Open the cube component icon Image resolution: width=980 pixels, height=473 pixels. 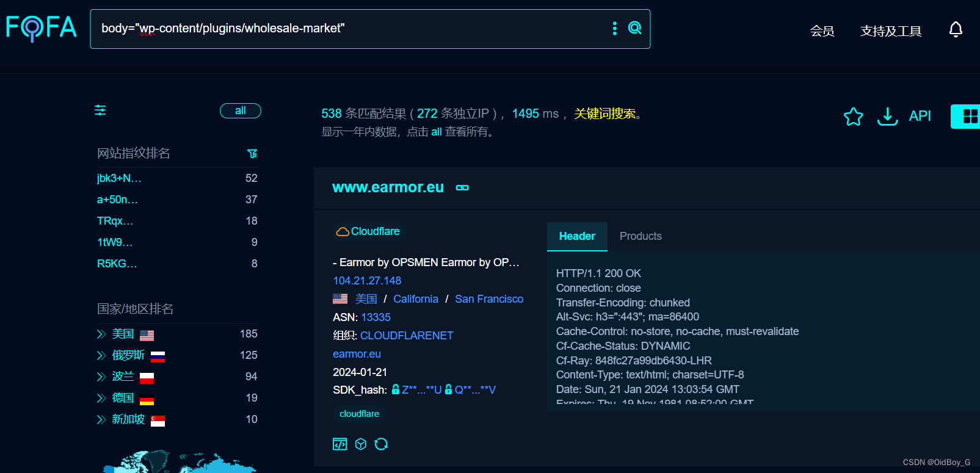point(361,444)
